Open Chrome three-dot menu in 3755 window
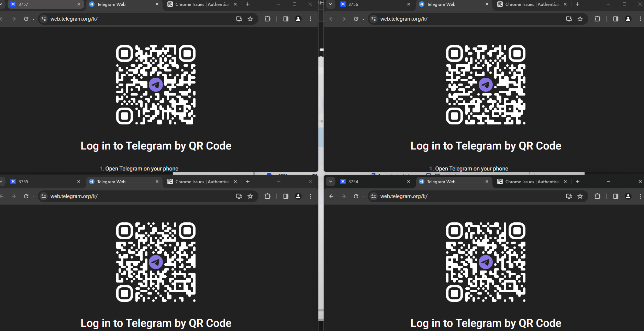This screenshot has width=644, height=331. point(311,196)
